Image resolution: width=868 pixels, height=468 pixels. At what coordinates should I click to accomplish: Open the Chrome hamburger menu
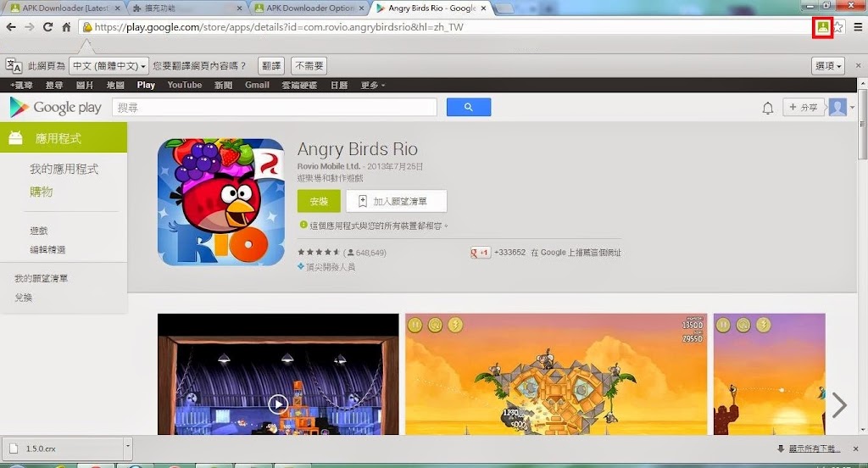pos(858,27)
